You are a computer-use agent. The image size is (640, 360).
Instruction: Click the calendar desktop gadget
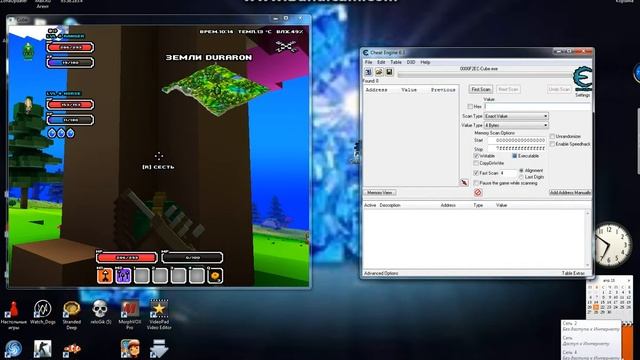click(609, 297)
